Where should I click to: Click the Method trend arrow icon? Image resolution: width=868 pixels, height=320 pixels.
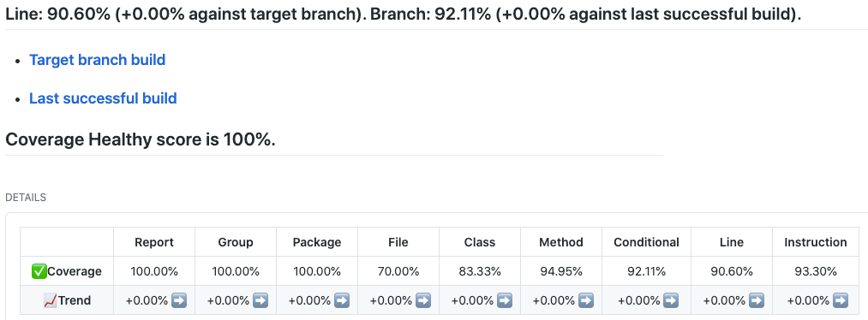(x=586, y=300)
